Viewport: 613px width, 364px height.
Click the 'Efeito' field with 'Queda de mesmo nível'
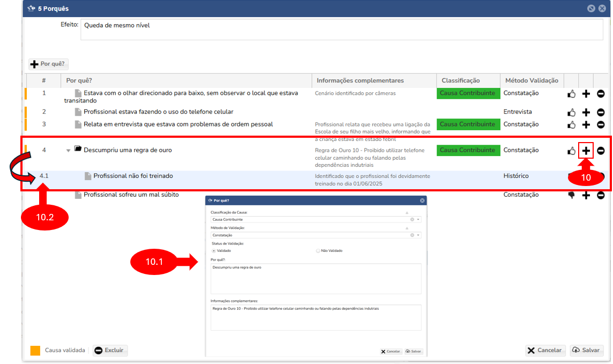[x=342, y=29]
